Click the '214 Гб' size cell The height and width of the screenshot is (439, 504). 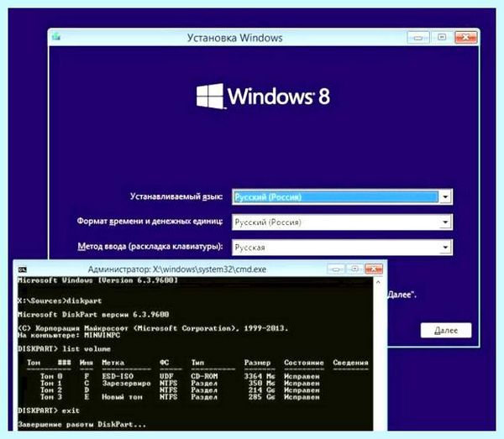pyautogui.click(x=261, y=389)
